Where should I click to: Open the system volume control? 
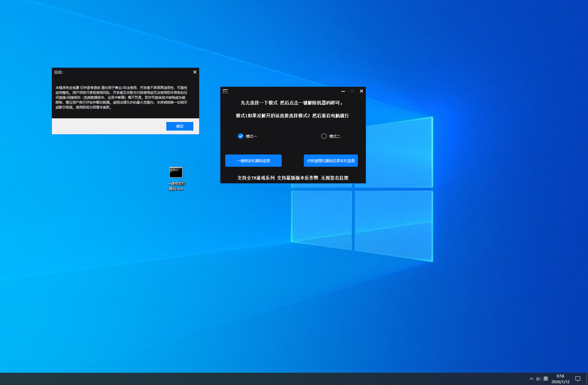pos(538,379)
